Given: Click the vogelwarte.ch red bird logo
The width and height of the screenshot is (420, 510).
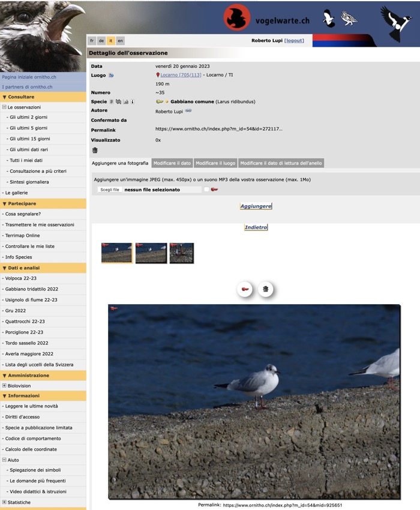Looking at the screenshot, I should point(237,17).
